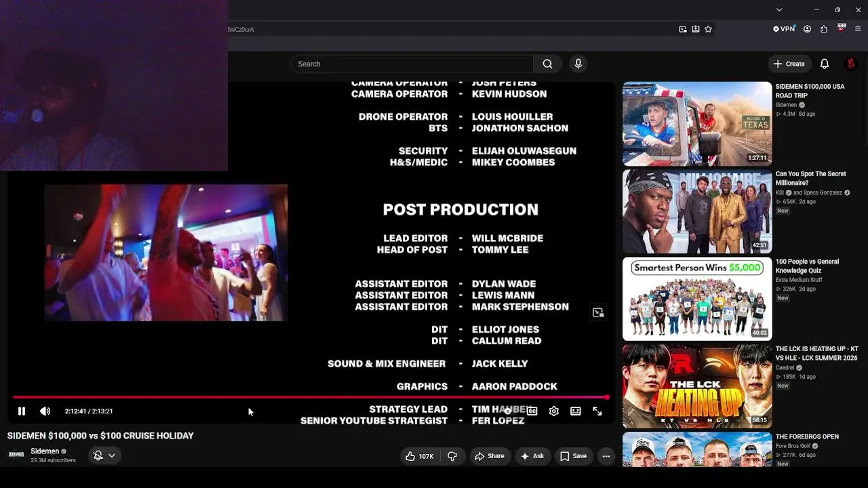
Task: Open the browser extensions puzzle icon
Action: (824, 29)
